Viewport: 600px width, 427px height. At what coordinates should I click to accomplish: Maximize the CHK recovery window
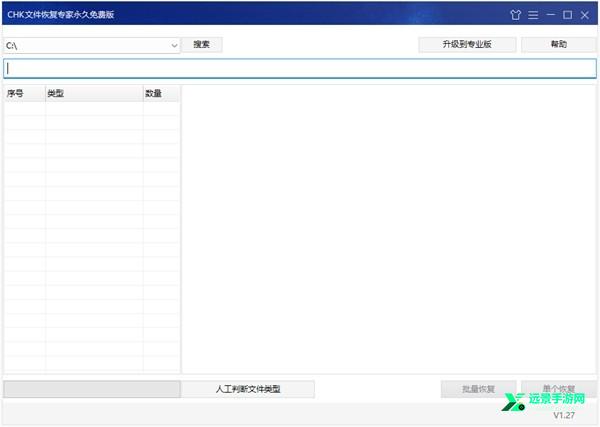(567, 15)
